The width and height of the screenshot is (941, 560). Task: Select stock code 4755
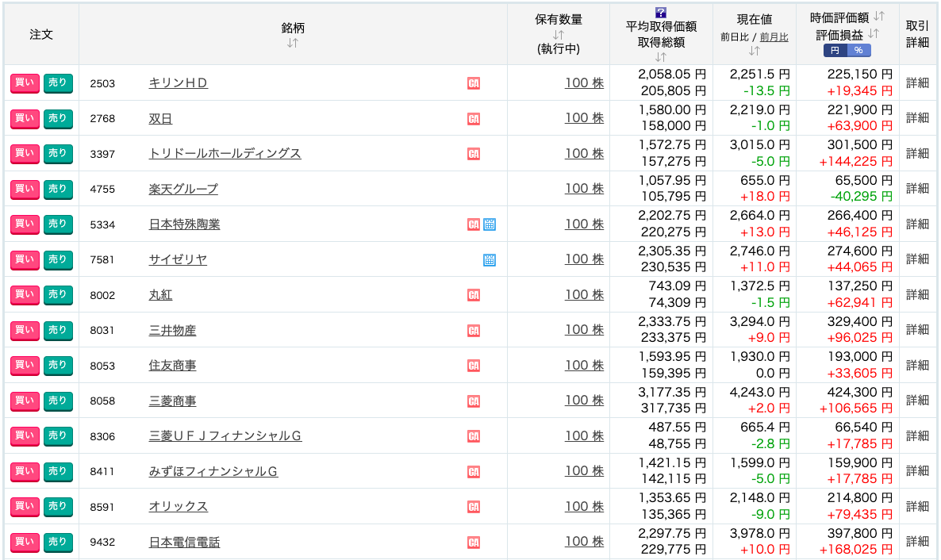[102, 190]
